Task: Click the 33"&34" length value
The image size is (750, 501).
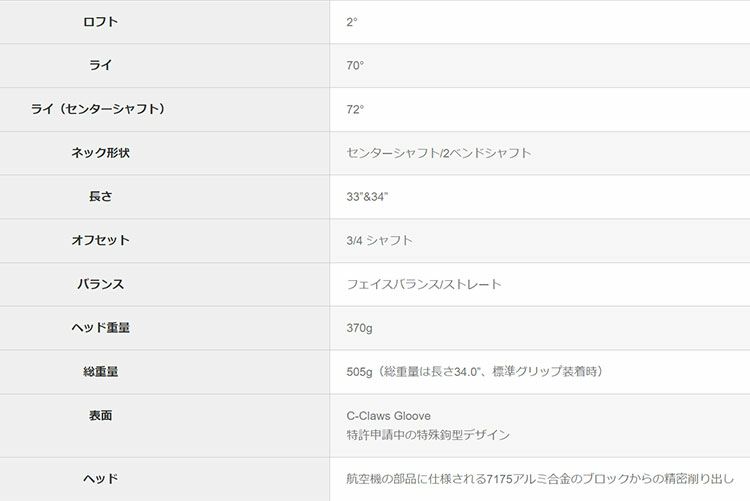Action: tap(367, 197)
